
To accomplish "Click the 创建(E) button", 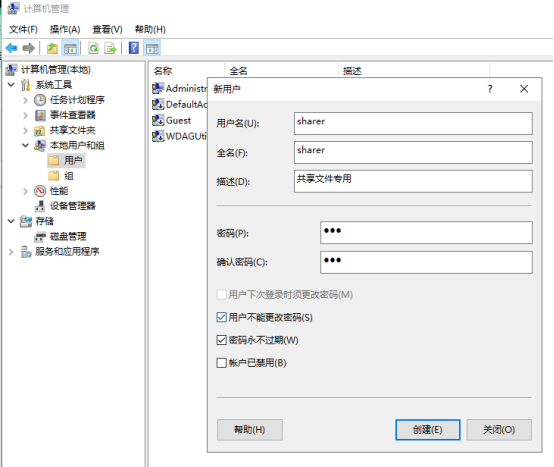I will click(428, 430).
